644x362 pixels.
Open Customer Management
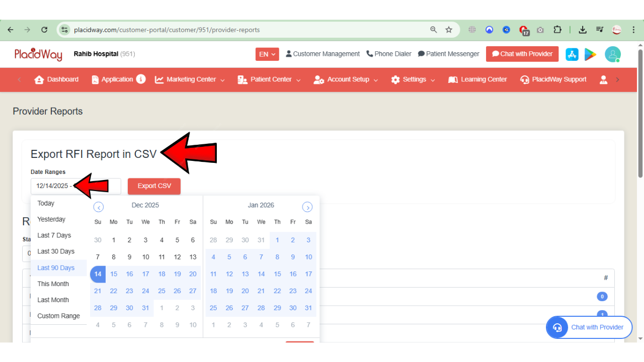tap(322, 54)
